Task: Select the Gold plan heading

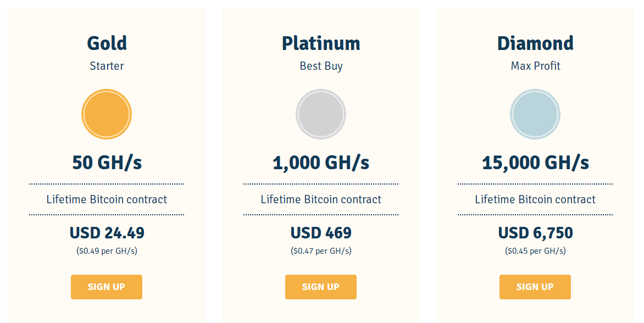Action: tap(107, 43)
